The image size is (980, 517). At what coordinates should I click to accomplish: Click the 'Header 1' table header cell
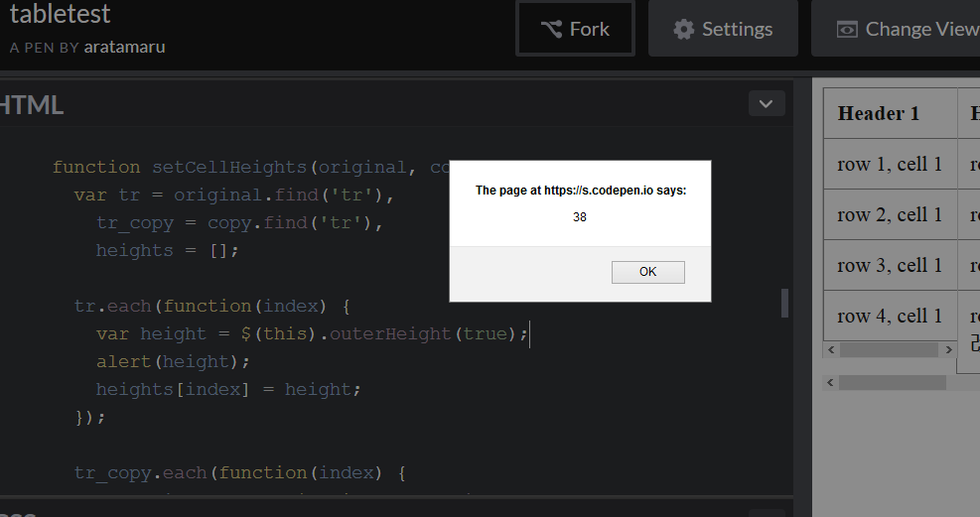(879, 113)
